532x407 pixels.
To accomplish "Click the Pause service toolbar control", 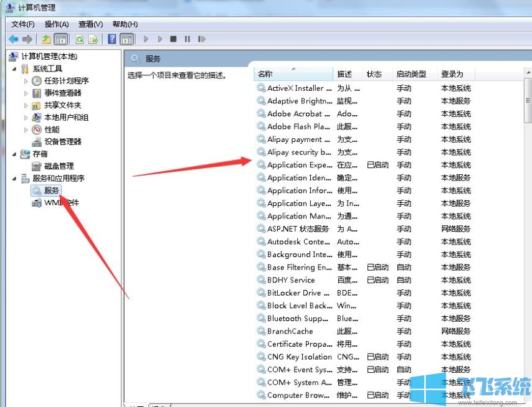I will point(187,39).
